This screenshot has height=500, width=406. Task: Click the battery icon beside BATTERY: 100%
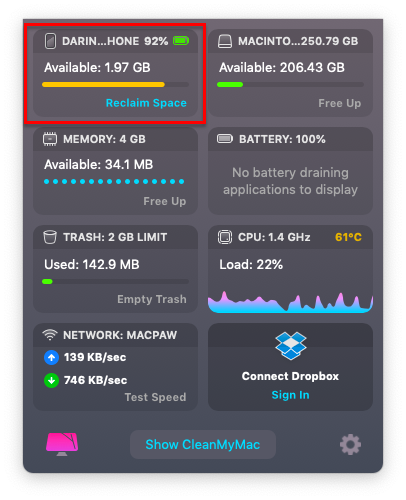[x=225, y=138]
